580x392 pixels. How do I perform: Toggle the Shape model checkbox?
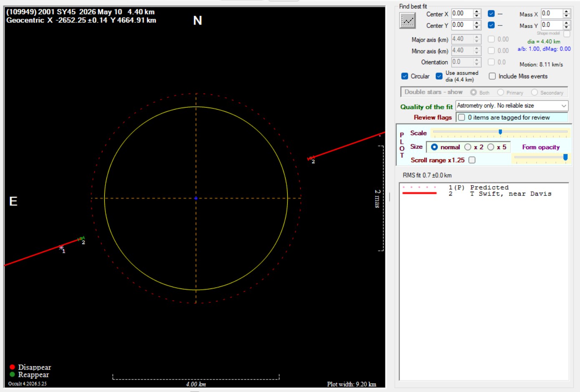coord(567,34)
